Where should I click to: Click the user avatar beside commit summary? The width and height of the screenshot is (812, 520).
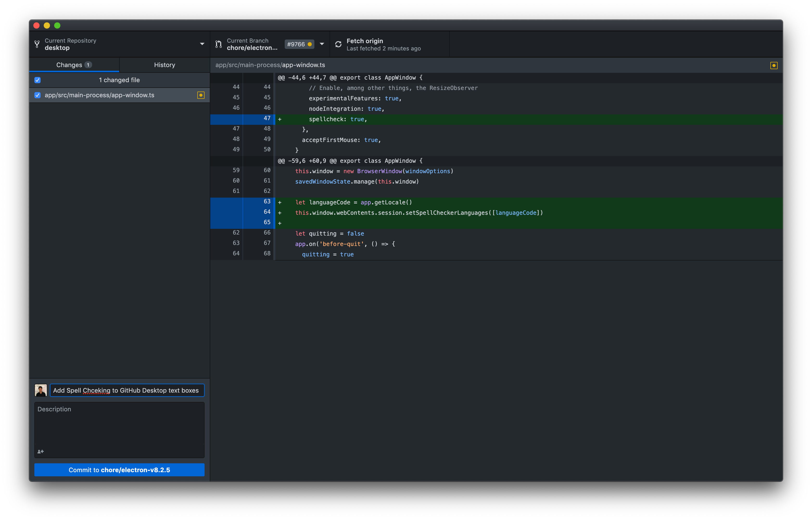pyautogui.click(x=41, y=390)
